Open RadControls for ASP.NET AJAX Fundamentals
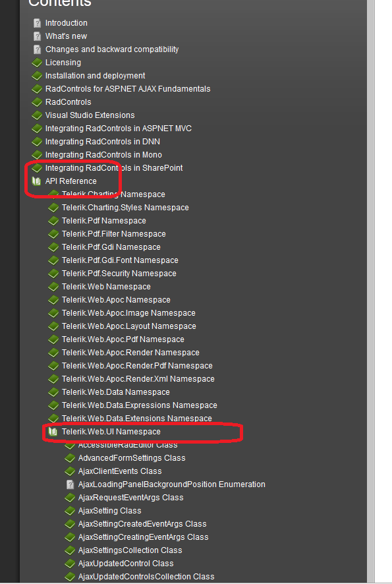The image size is (392, 584). pyautogui.click(x=128, y=88)
